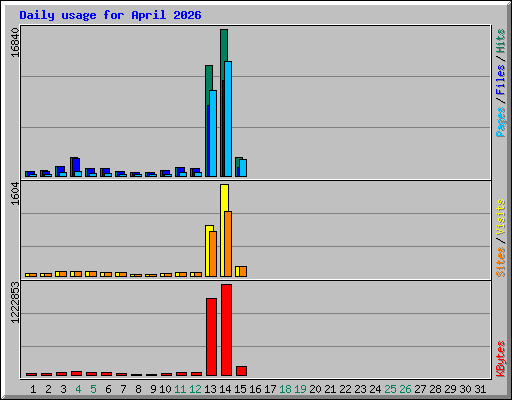The image size is (512, 400).
Task: Click day 14 on the x-axis
Action: (x=225, y=389)
